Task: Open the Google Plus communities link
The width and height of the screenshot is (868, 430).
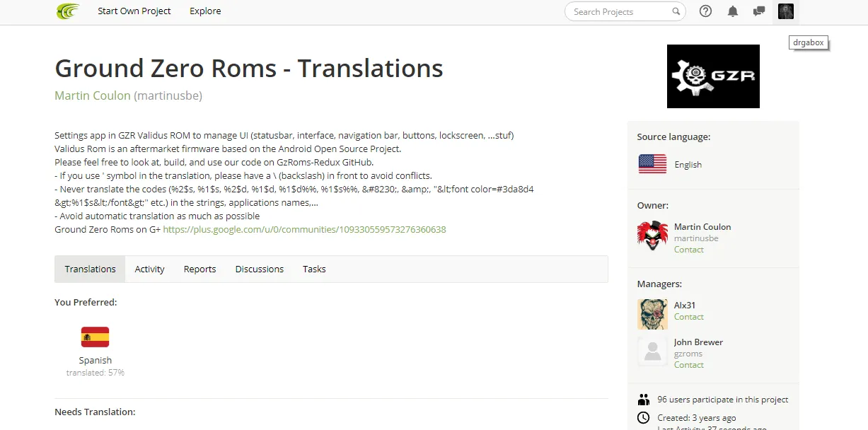Action: [304, 229]
